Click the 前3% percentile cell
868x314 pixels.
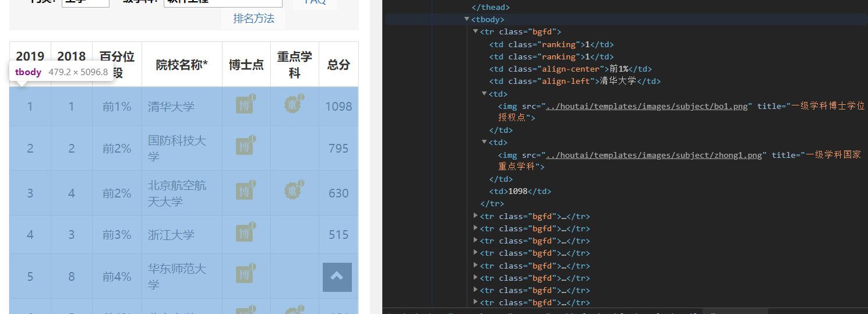pos(117,235)
